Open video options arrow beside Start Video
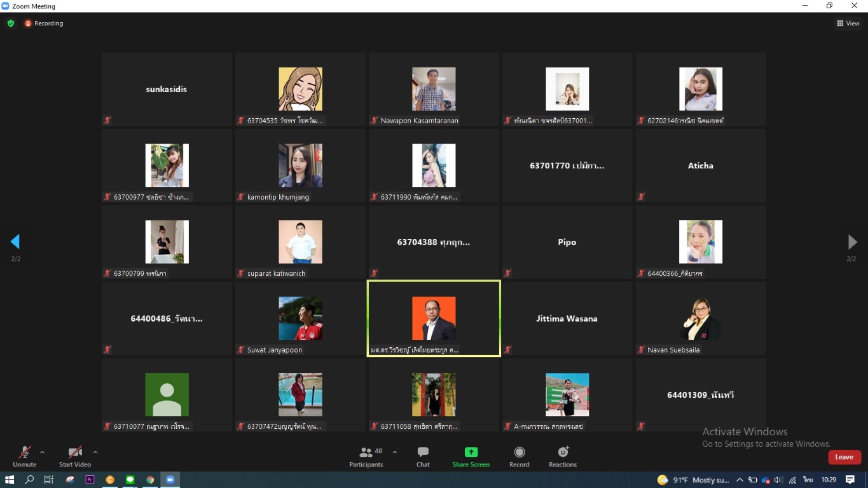This screenshot has width=868, height=488. pyautogui.click(x=95, y=452)
